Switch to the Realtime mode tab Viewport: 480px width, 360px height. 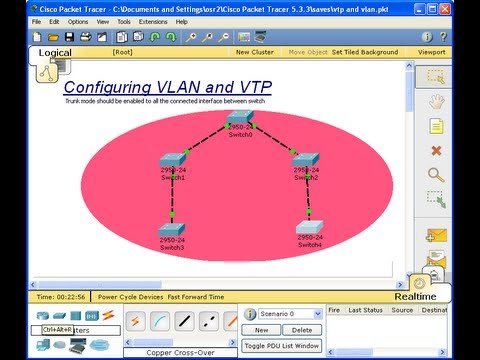click(415, 296)
